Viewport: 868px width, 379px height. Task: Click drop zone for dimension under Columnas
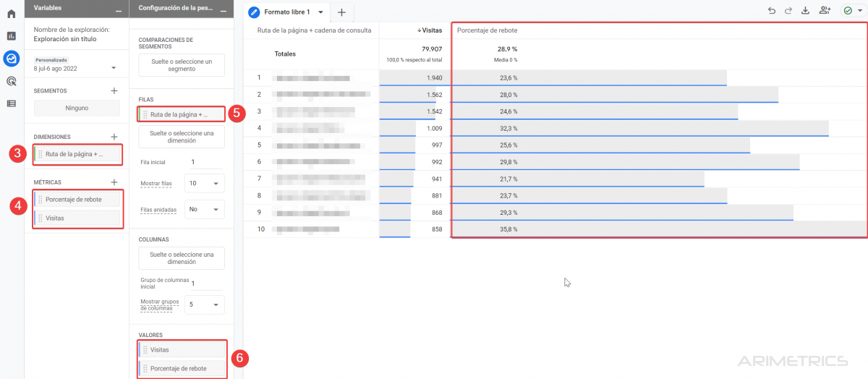click(182, 258)
